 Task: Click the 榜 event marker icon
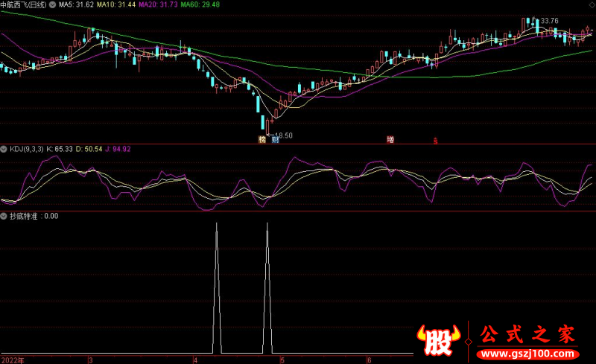[262, 139]
